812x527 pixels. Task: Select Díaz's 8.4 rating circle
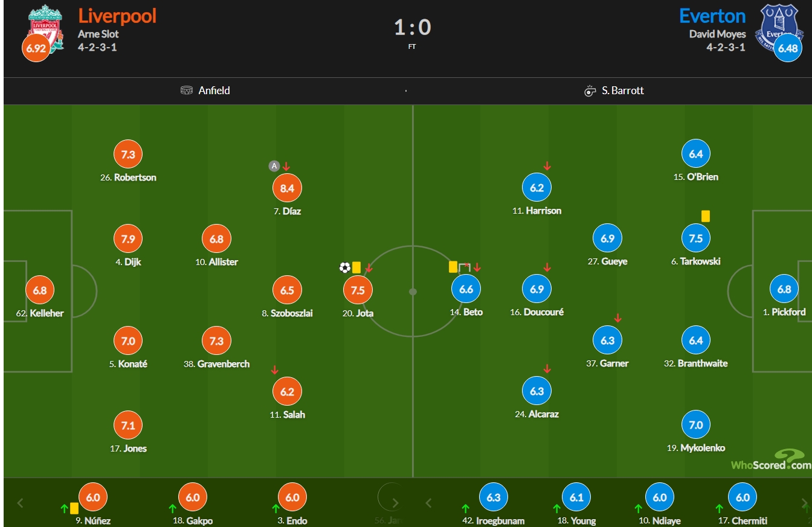click(x=288, y=188)
